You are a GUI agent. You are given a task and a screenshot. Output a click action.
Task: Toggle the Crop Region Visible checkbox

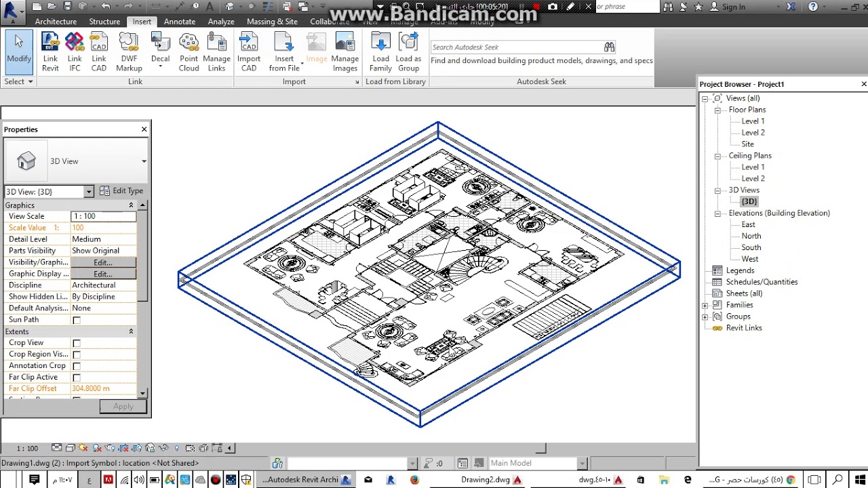click(x=77, y=355)
